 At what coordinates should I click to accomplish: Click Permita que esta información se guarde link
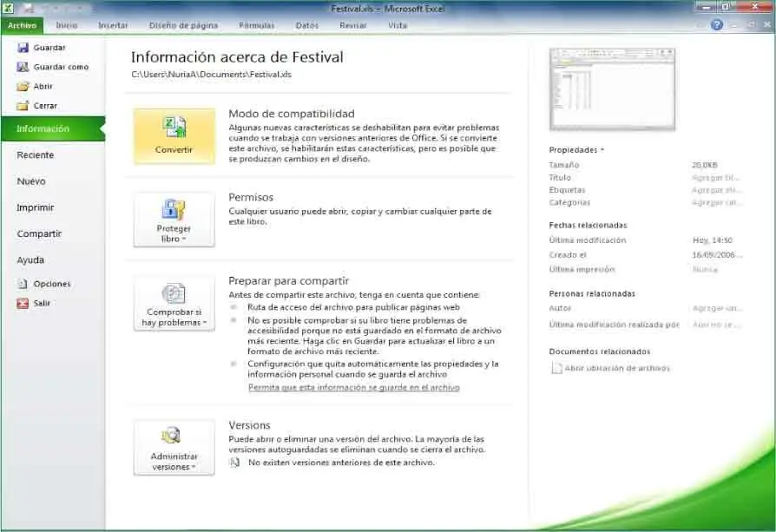point(354,387)
